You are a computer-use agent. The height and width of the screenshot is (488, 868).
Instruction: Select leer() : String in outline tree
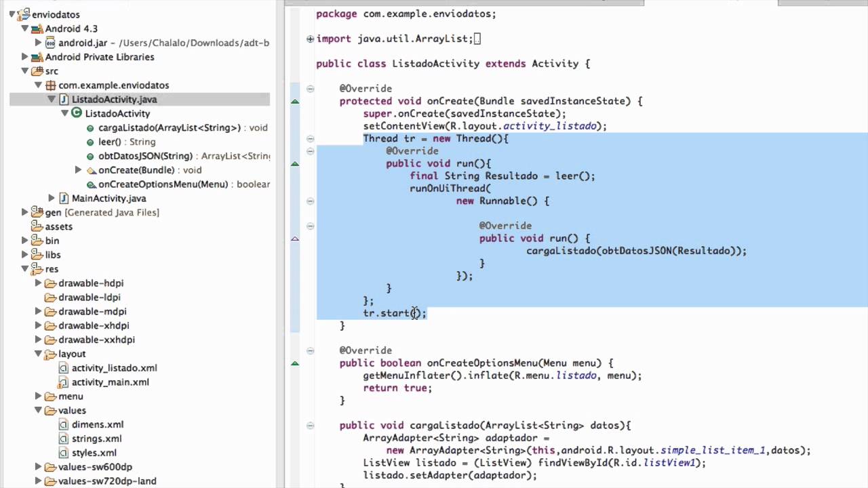click(127, 142)
